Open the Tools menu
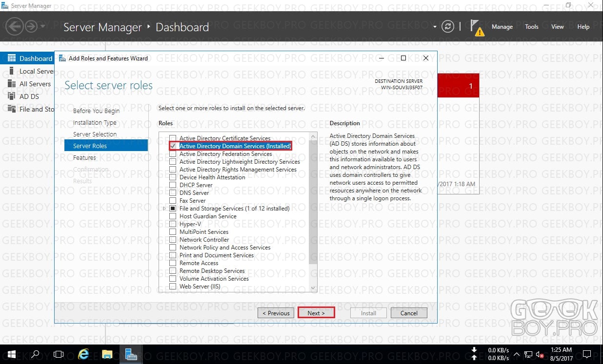Viewport: 603px width, 364px height. pyautogui.click(x=532, y=27)
